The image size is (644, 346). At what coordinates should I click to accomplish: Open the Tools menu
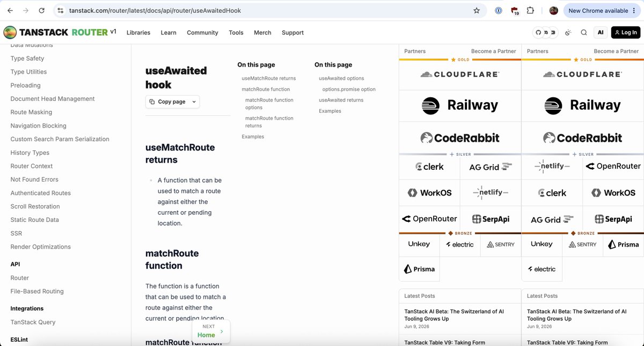[x=236, y=33]
